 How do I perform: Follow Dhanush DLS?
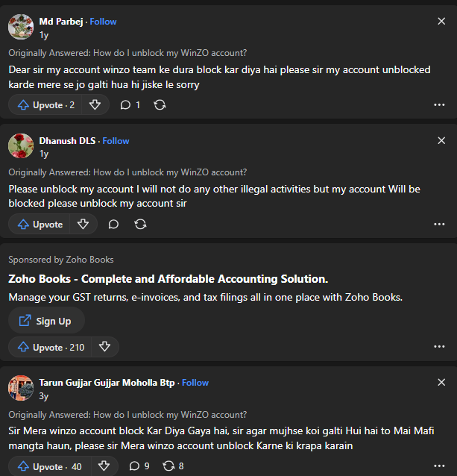(116, 141)
